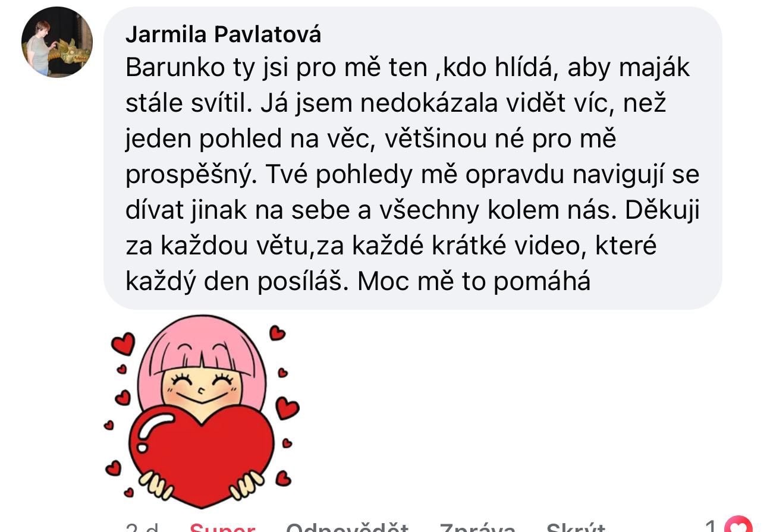767x532 pixels.
Task: Open Jarmila Pavlatová's round profile picture
Action: pos(57,43)
